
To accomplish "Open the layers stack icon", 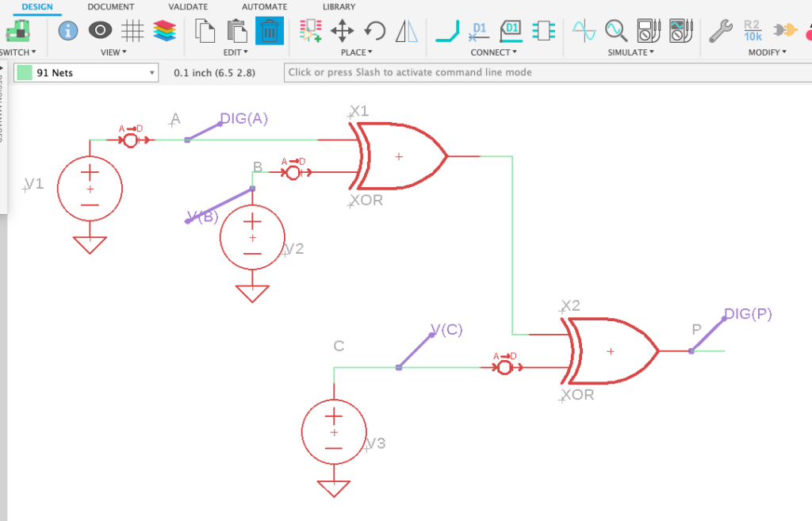I will pos(165,31).
